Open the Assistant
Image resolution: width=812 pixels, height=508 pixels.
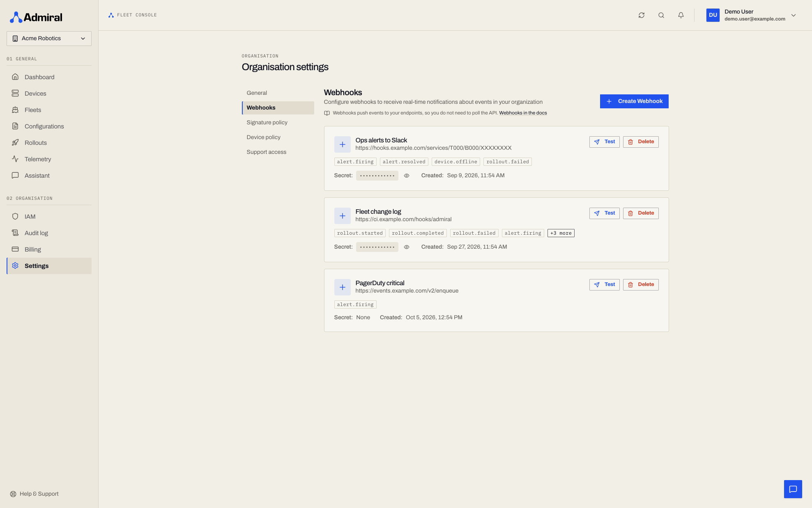49,176
